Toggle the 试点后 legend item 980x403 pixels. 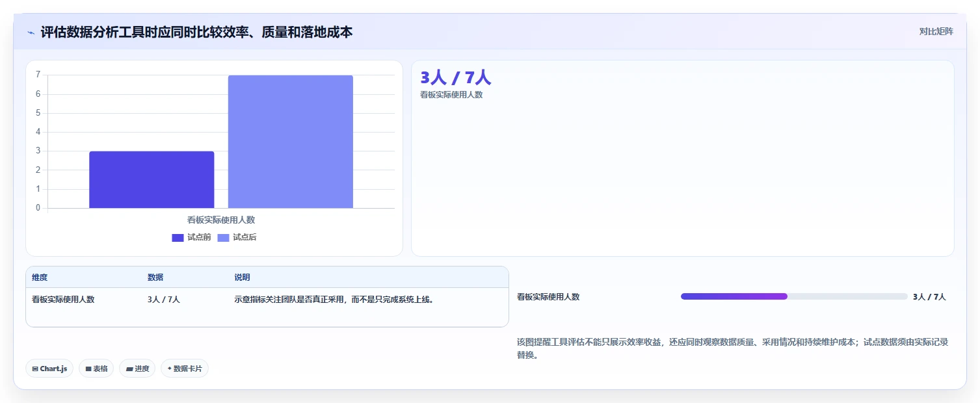(x=237, y=237)
